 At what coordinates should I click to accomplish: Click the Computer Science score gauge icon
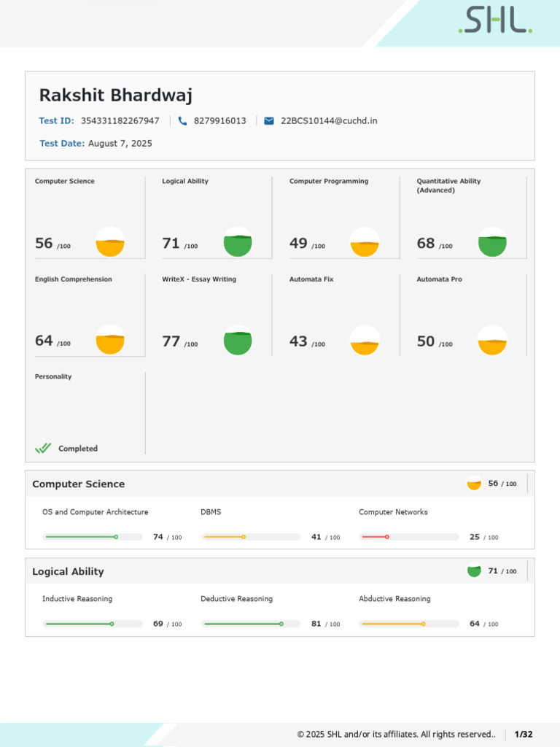[110, 242]
